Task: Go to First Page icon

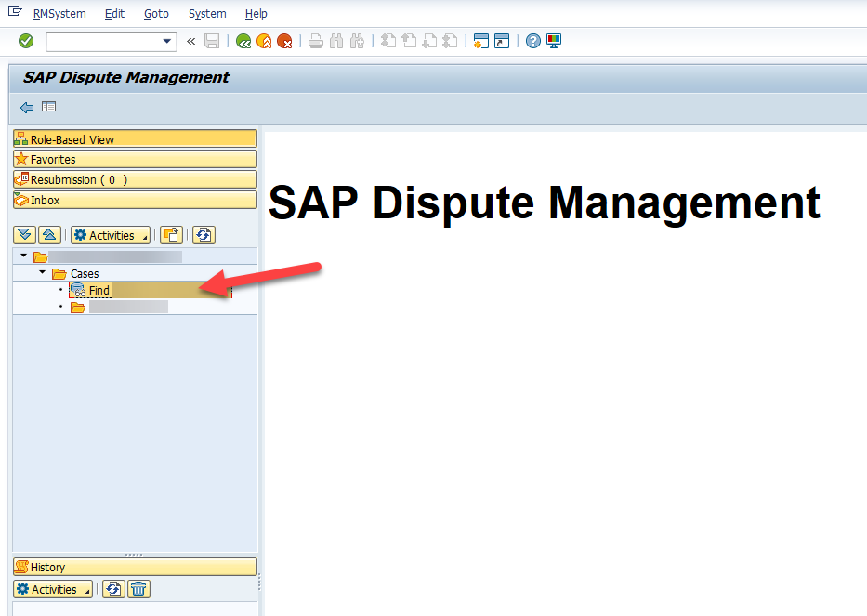Action: click(x=388, y=41)
